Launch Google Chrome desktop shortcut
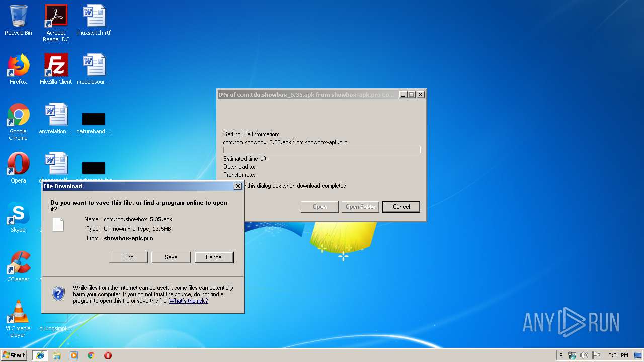644x362 pixels. coord(18,122)
